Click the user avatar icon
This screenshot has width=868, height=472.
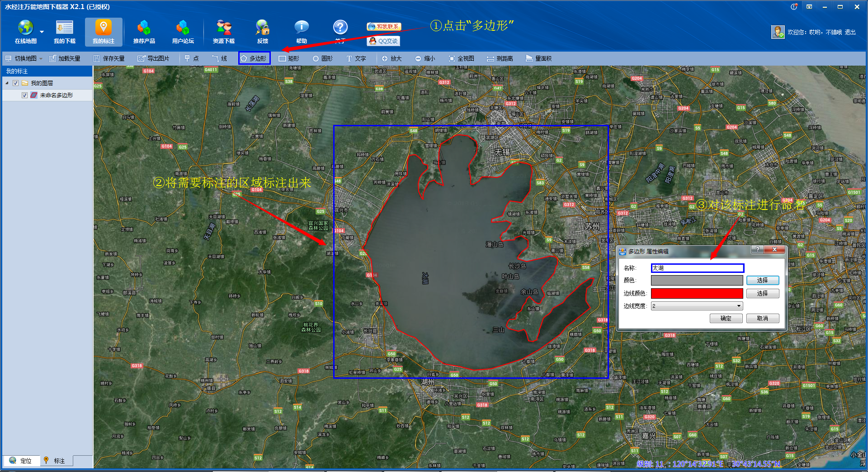click(778, 32)
